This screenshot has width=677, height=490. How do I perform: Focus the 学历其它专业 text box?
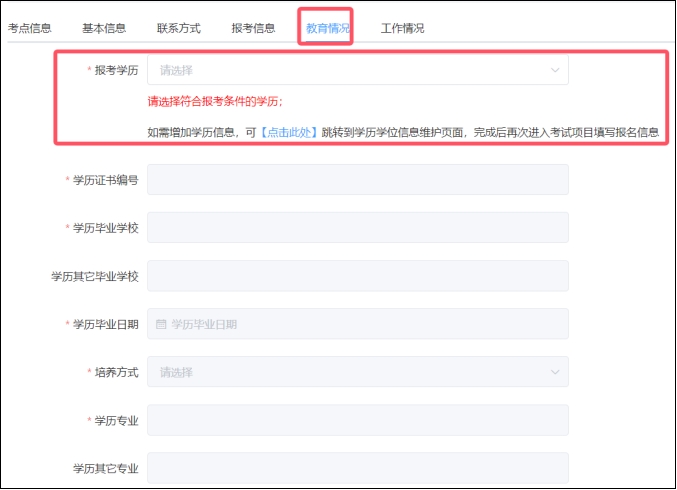(357, 468)
